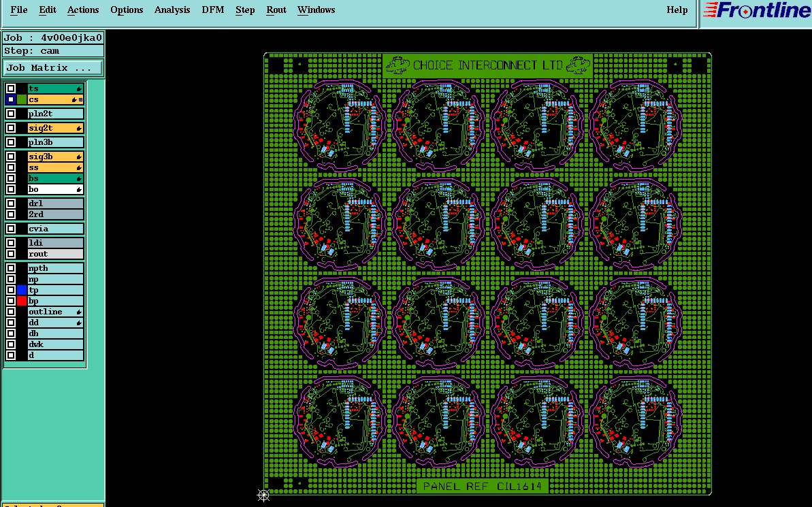Select the dwk layer name

[55, 344]
